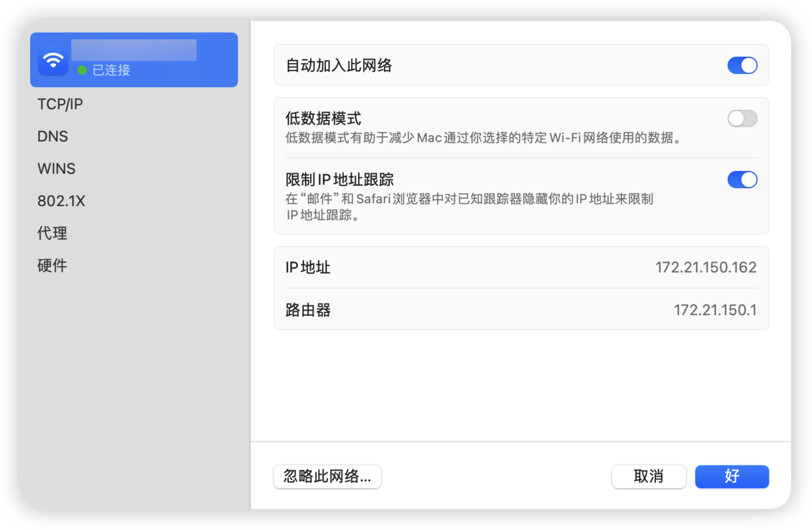Click the 已连接 status text
812x530 pixels.
(x=111, y=70)
